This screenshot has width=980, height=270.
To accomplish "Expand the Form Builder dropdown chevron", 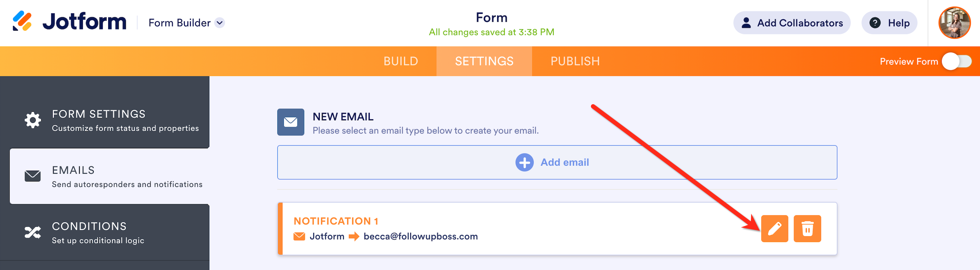I will [219, 23].
